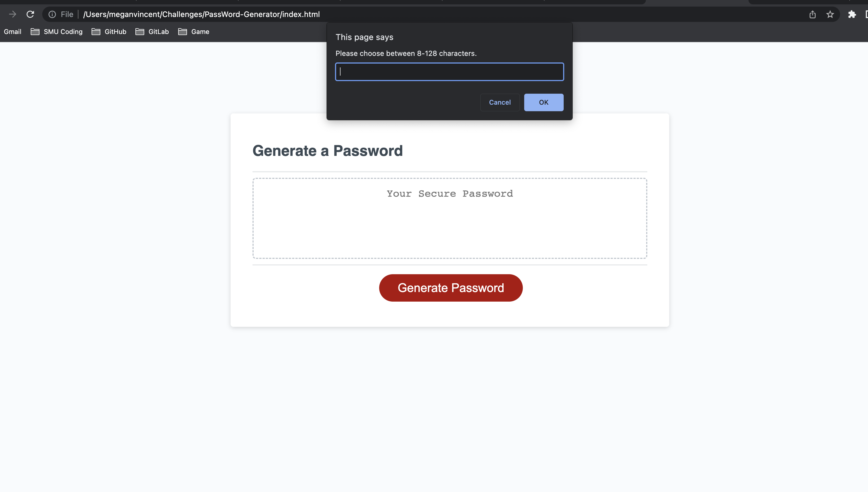Bookmark this page with the star icon
The width and height of the screenshot is (868, 492).
click(x=830, y=14)
